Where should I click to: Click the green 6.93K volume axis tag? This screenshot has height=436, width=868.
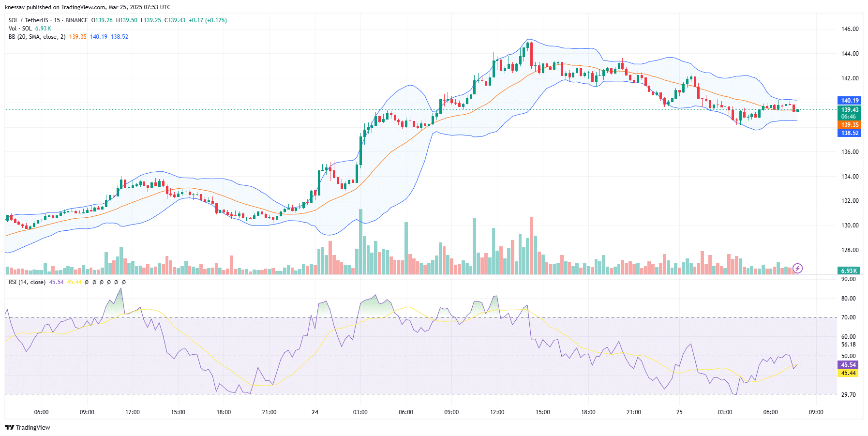pos(850,271)
